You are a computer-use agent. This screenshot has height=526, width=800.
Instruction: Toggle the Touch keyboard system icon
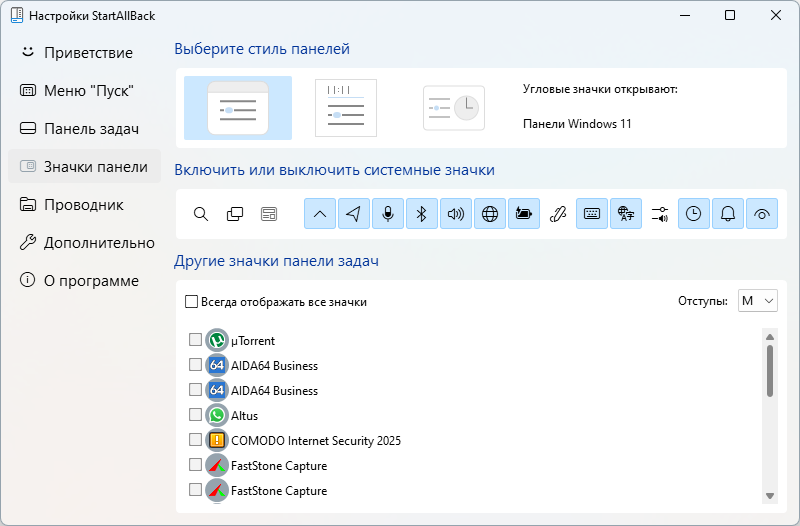[x=592, y=214]
